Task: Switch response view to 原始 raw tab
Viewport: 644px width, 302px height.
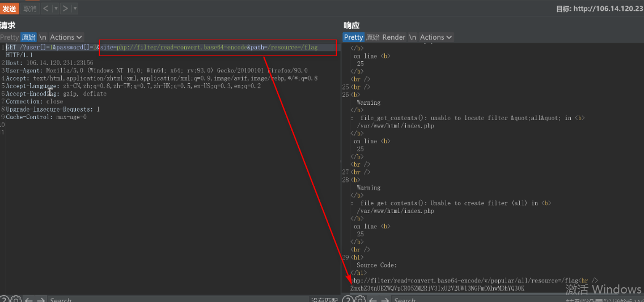Action: (372, 37)
